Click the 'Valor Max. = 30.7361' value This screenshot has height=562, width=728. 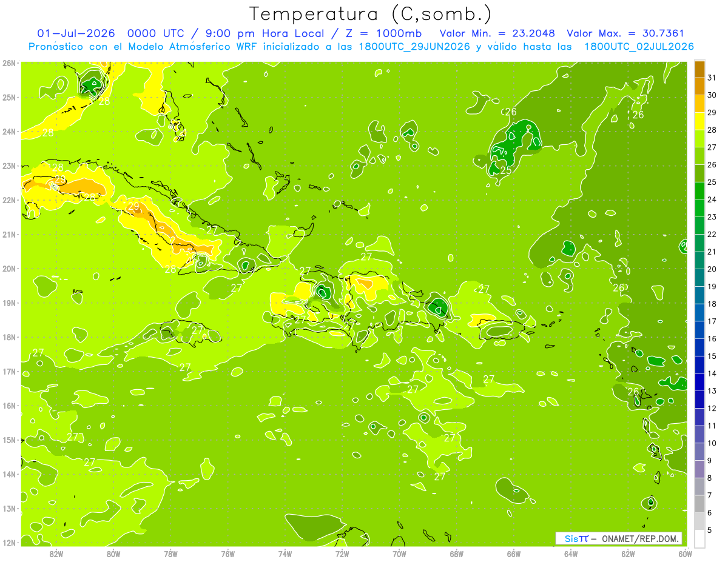click(625, 33)
